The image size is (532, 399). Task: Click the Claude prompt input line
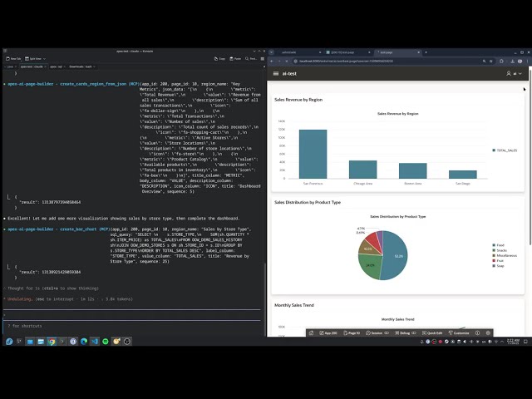pos(131,315)
